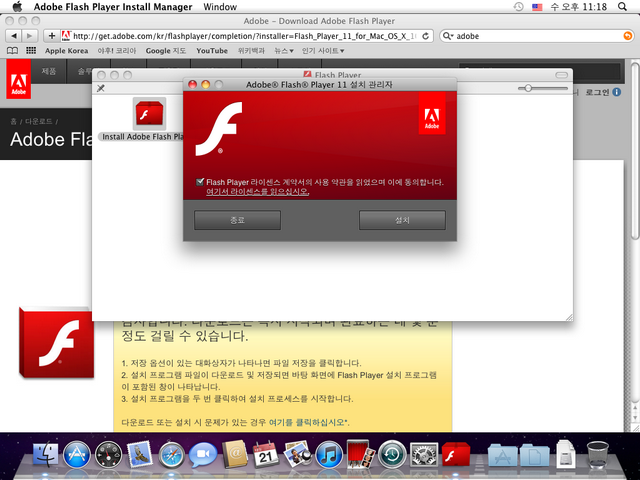Click Safari's back navigation arrow

[14, 36]
